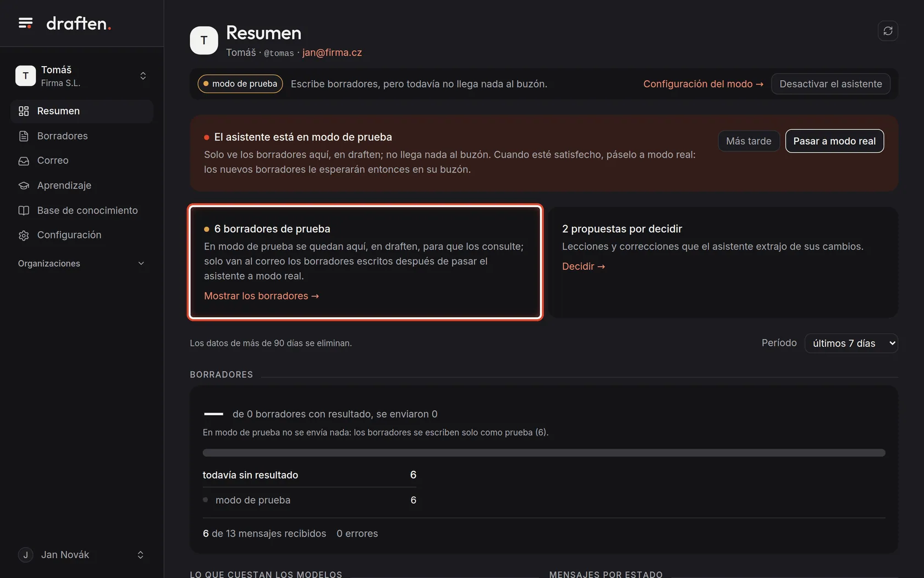
Task: Toggle the modo de prueba badge
Action: pos(240,84)
